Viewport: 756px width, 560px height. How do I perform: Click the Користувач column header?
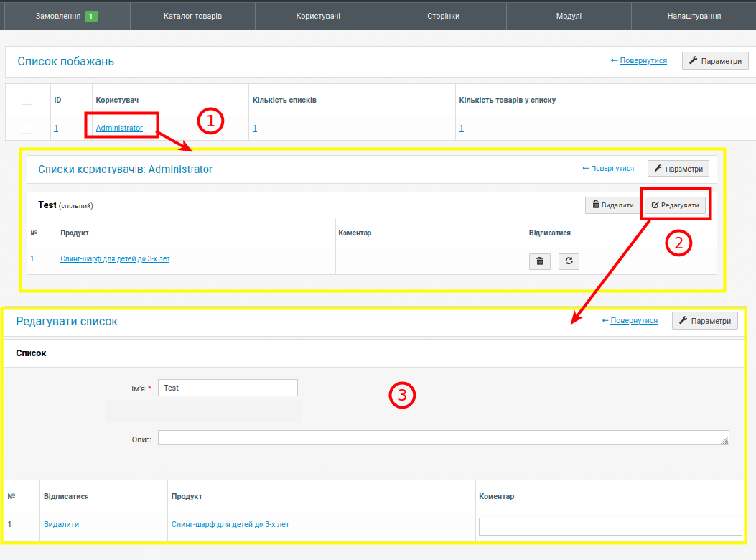tap(117, 100)
